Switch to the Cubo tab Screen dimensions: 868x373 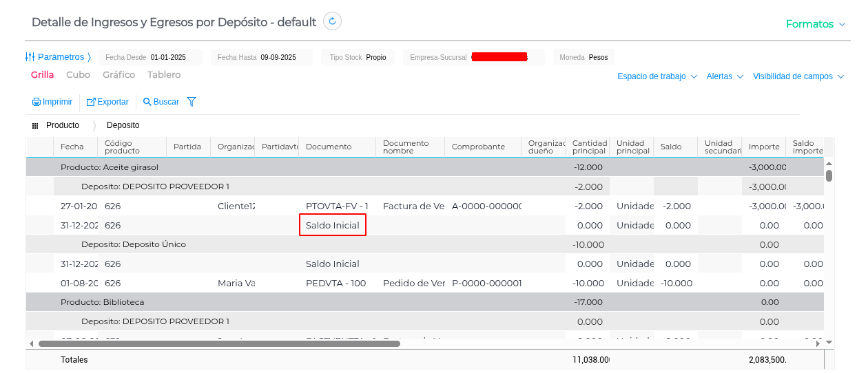pyautogui.click(x=78, y=75)
